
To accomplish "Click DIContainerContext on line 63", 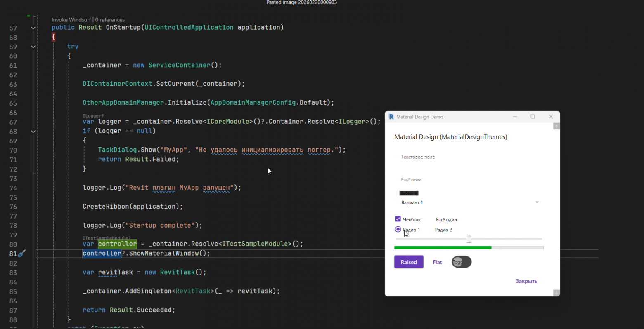I will (117, 84).
